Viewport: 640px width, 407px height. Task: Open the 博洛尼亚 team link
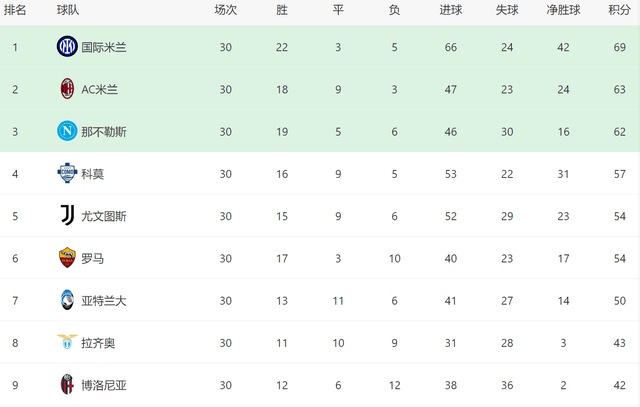tap(104, 385)
